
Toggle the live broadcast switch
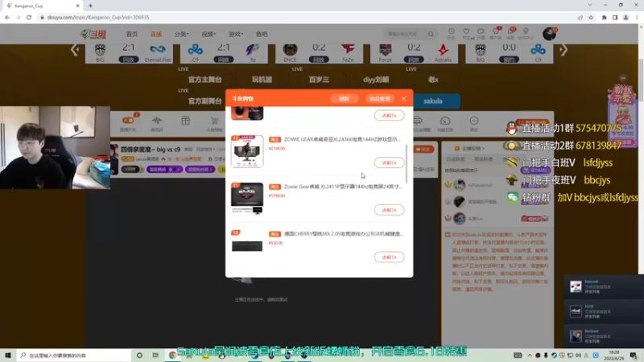[x=128, y=120]
